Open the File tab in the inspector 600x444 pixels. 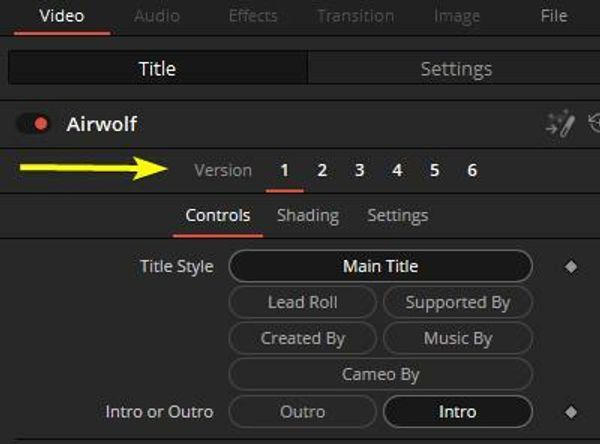(554, 16)
